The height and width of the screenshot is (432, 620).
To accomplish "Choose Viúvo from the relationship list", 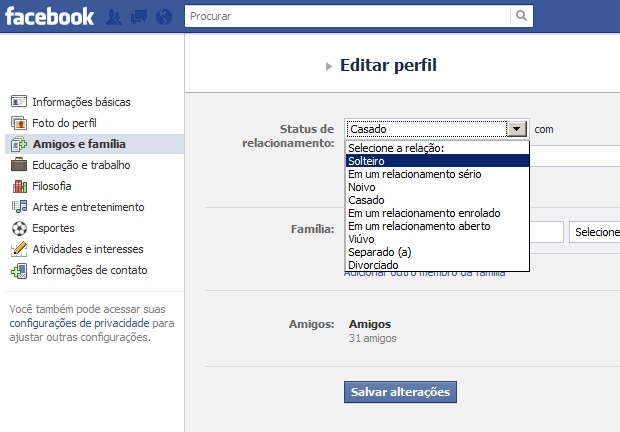I will (437, 239).
